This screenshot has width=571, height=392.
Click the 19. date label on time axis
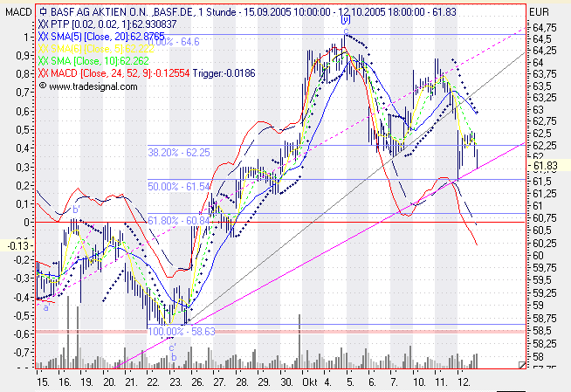(87, 382)
